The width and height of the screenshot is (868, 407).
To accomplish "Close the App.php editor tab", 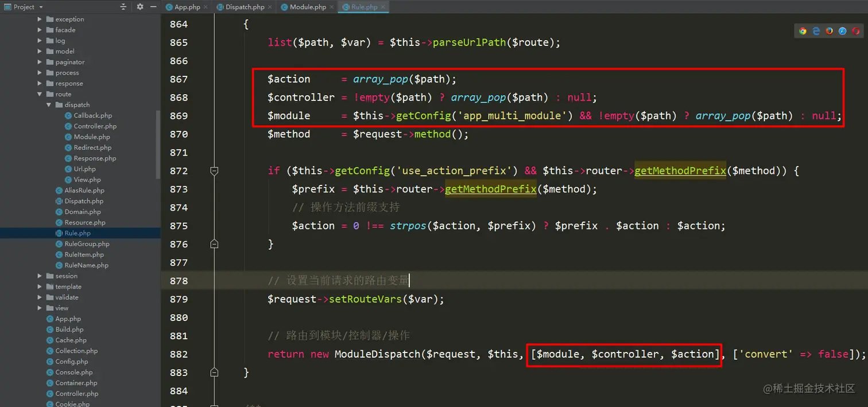I will tap(206, 7).
